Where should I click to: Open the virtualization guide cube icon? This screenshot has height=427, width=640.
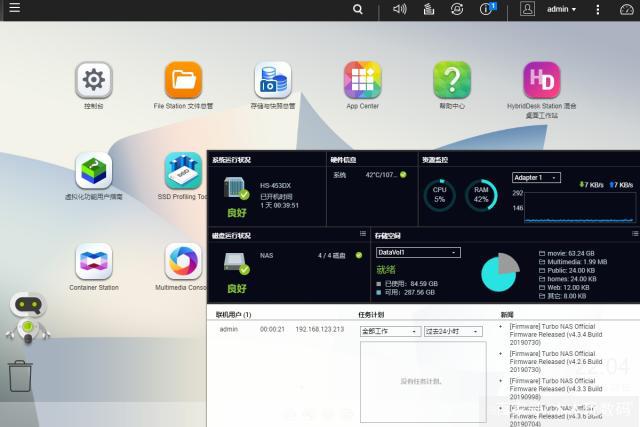(93, 170)
